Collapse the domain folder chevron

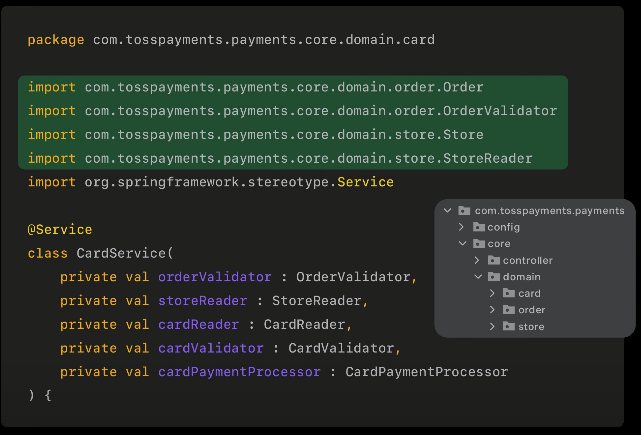(x=478, y=277)
